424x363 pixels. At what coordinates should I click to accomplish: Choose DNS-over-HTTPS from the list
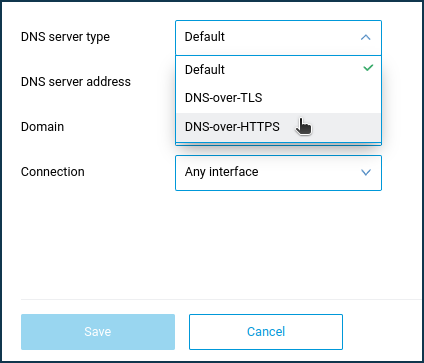click(x=278, y=127)
